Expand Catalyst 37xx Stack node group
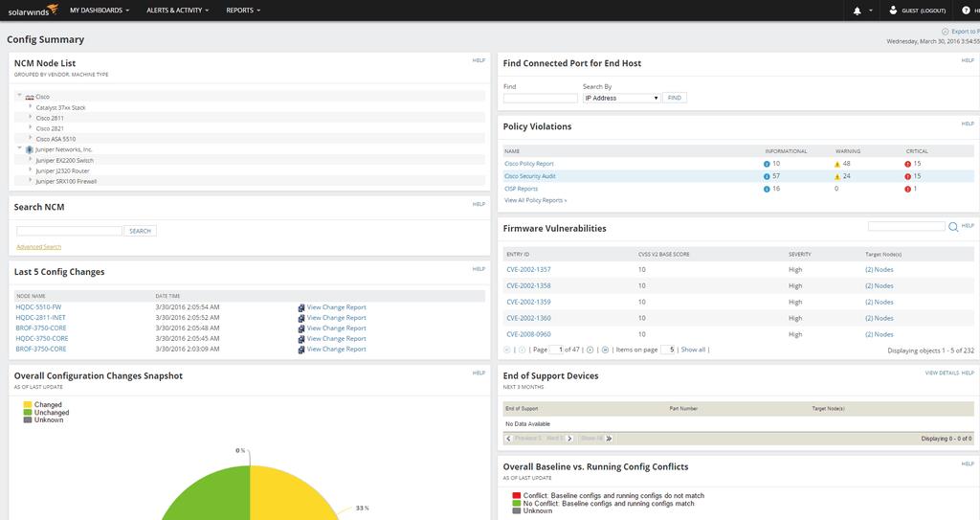This screenshot has height=520, width=980. [x=30, y=106]
